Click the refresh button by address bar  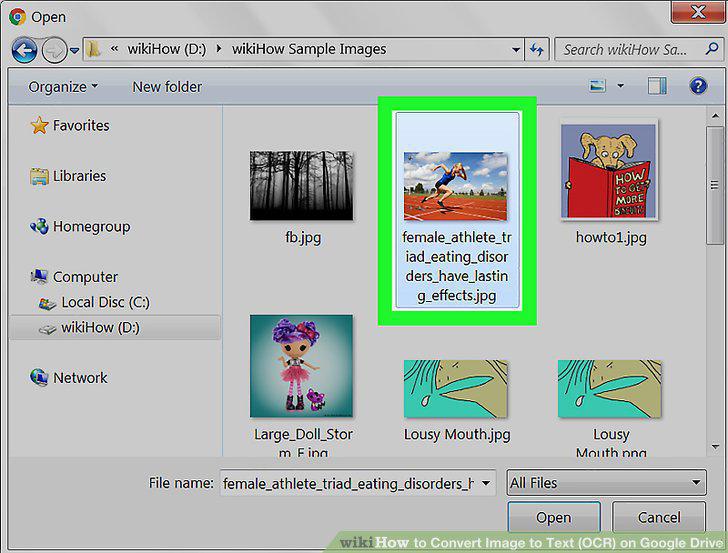pos(537,50)
